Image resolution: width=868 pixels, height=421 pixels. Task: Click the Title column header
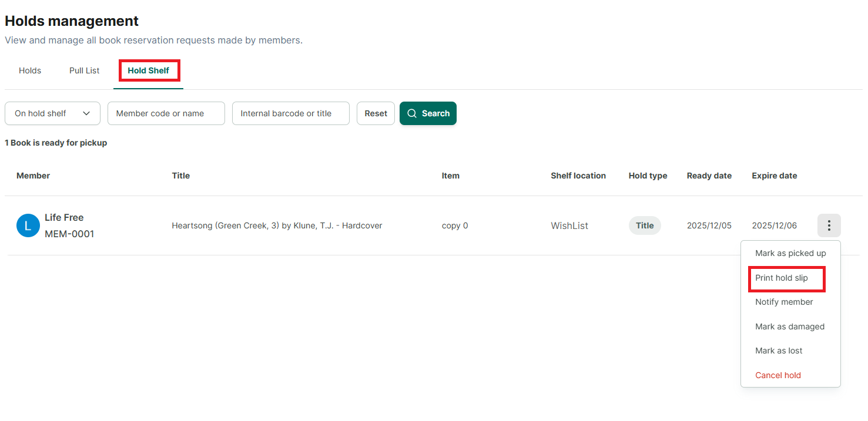pos(181,176)
